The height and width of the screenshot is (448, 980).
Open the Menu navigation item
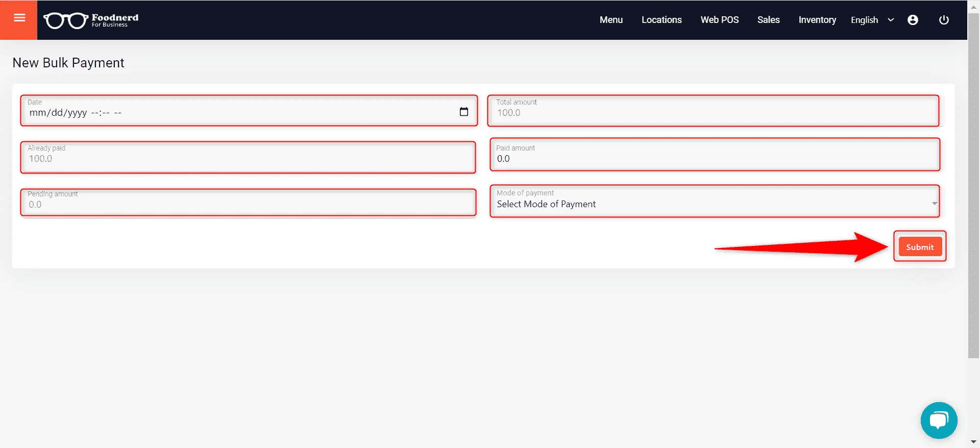click(611, 20)
